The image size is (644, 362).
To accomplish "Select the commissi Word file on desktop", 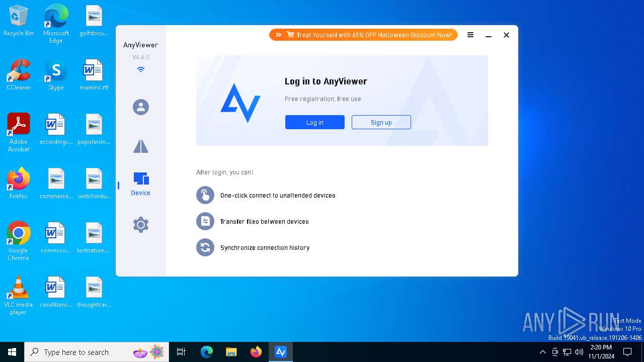I will point(56,238).
